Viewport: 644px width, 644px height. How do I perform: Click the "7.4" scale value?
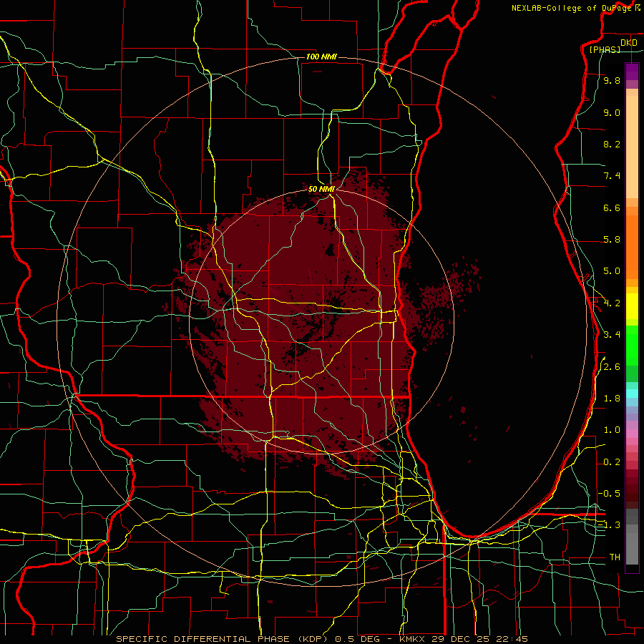[612, 176]
